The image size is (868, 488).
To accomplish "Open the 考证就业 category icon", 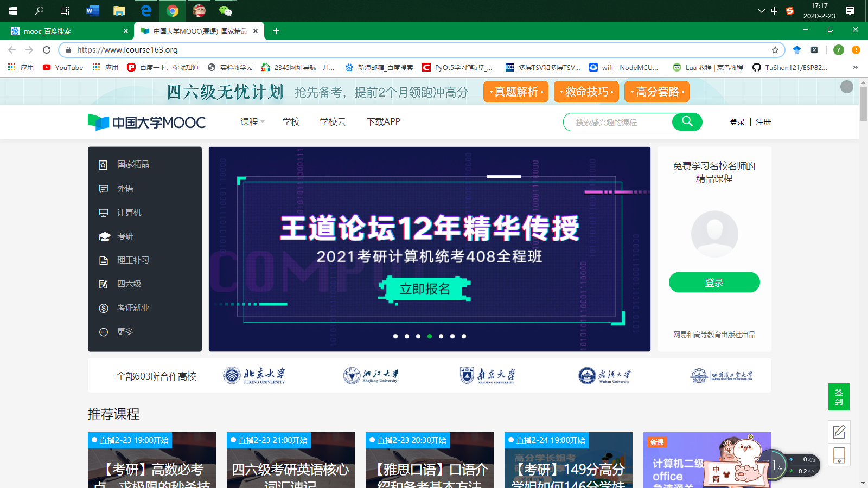I will (x=103, y=307).
